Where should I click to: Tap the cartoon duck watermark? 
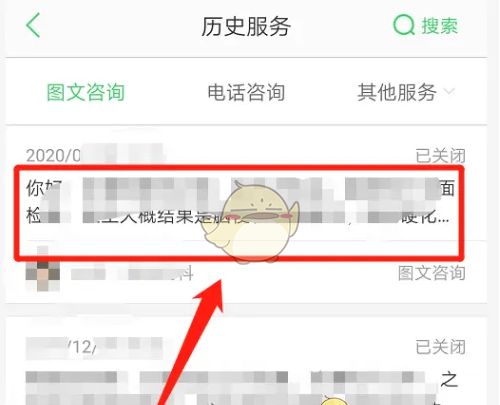tap(252, 222)
